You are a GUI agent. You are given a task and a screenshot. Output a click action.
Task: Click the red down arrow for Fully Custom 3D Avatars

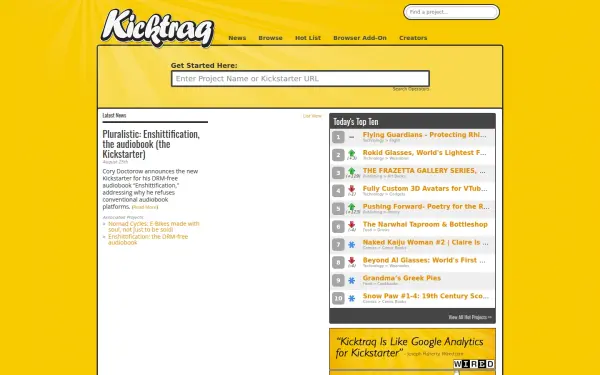tap(352, 189)
